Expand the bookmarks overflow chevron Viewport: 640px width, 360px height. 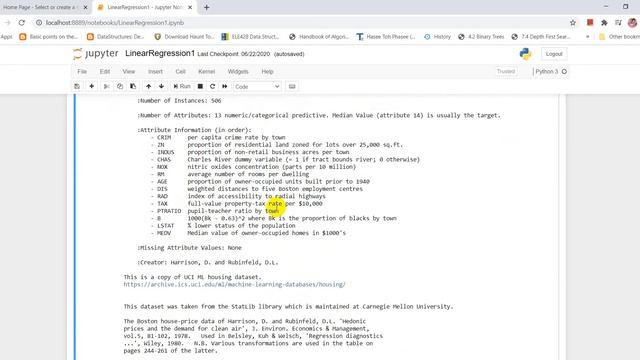click(x=587, y=37)
